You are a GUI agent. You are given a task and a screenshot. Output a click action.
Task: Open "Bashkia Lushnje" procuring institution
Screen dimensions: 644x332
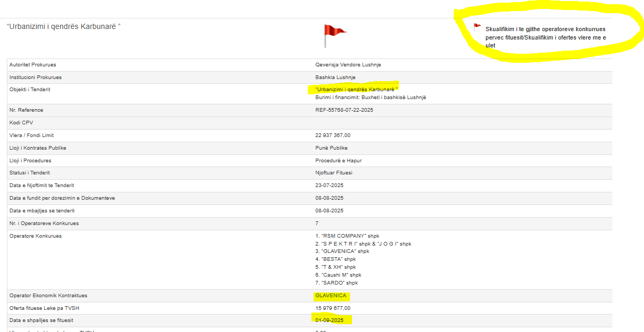point(335,77)
